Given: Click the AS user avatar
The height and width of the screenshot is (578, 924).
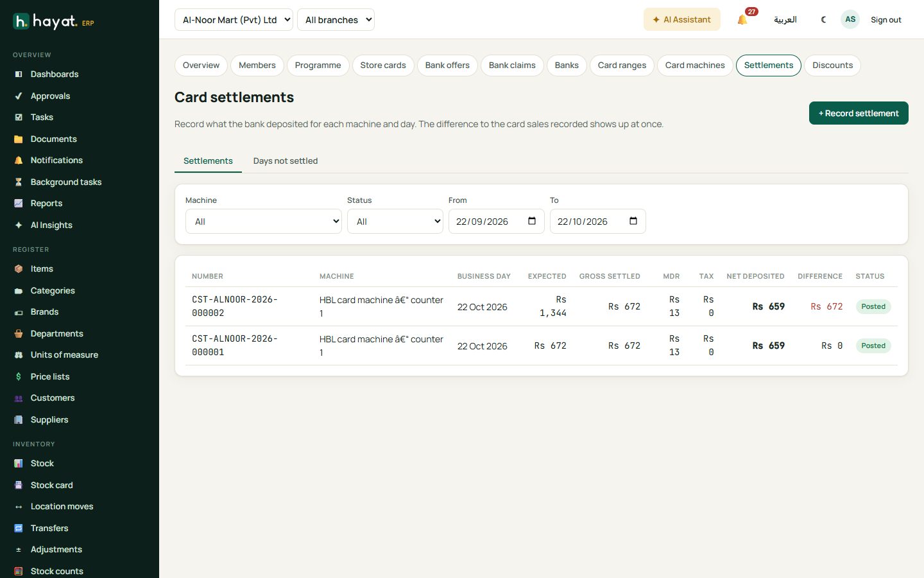Looking at the screenshot, I should click(850, 19).
